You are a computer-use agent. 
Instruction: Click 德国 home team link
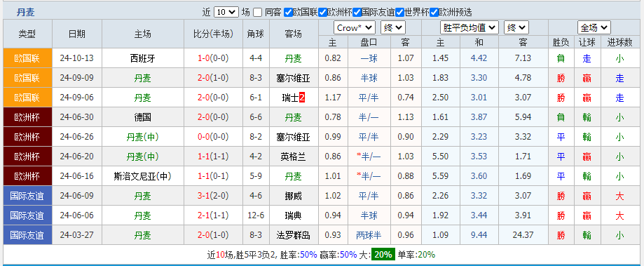142,118
